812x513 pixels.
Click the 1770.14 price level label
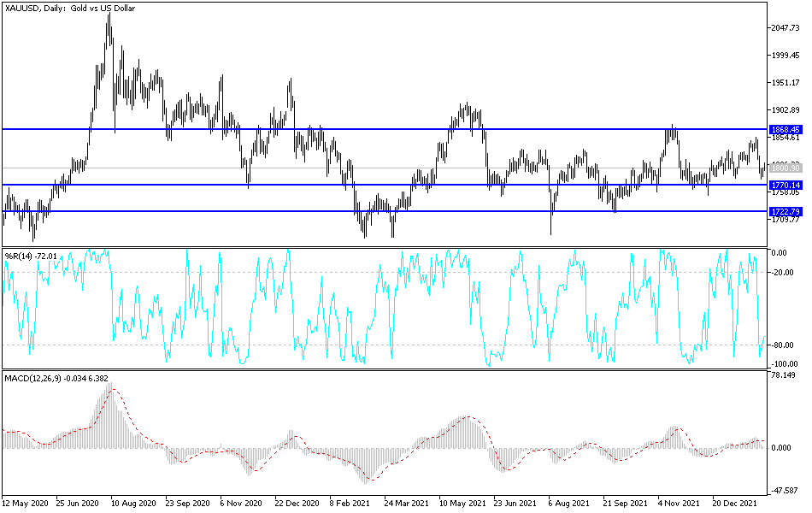785,185
